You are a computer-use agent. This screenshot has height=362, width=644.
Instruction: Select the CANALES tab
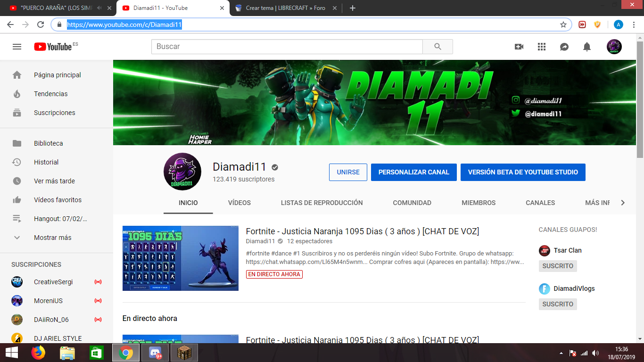click(540, 203)
